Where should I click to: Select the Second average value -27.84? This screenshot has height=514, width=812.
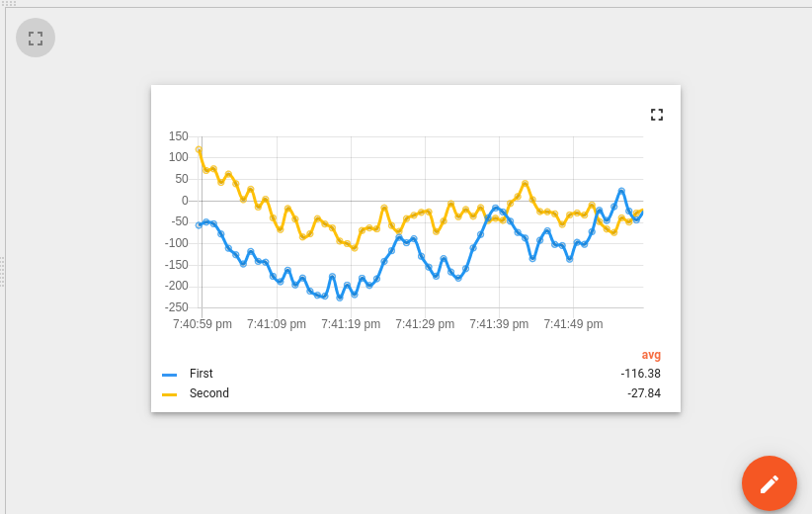(x=644, y=393)
